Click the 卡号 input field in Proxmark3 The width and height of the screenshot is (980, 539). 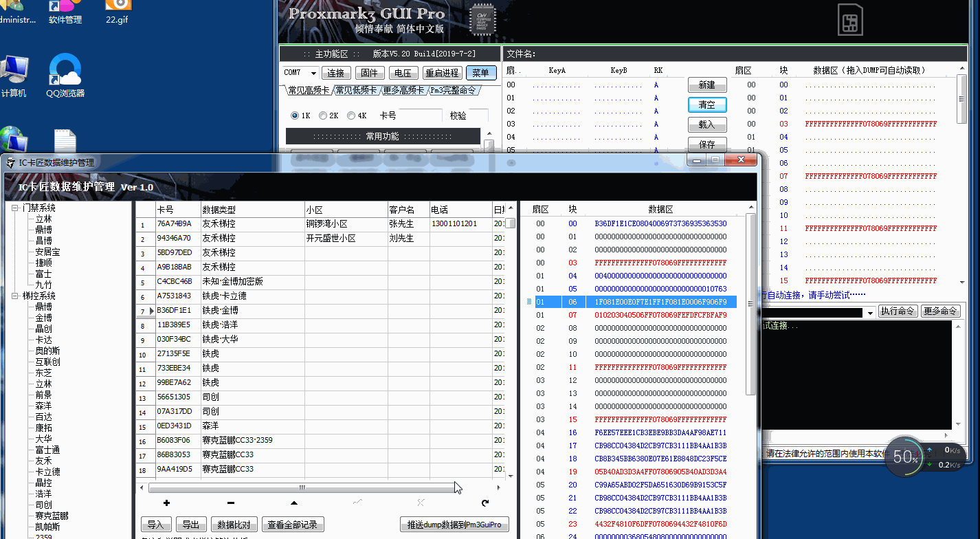click(421, 115)
